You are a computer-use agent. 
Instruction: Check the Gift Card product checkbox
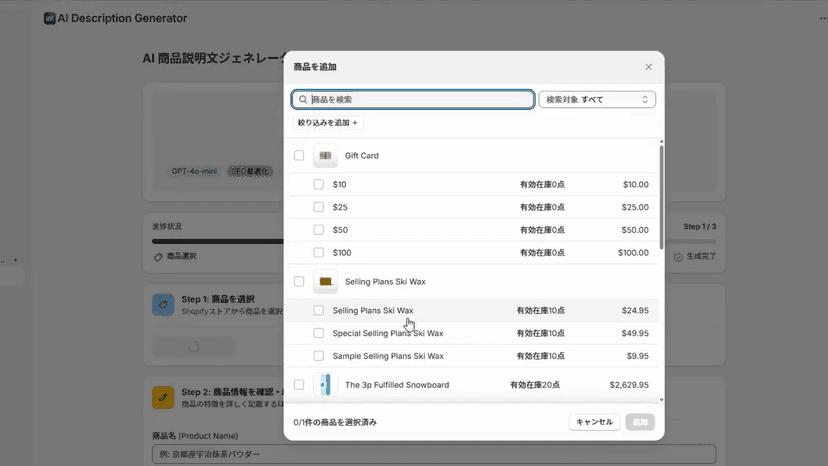(x=299, y=155)
